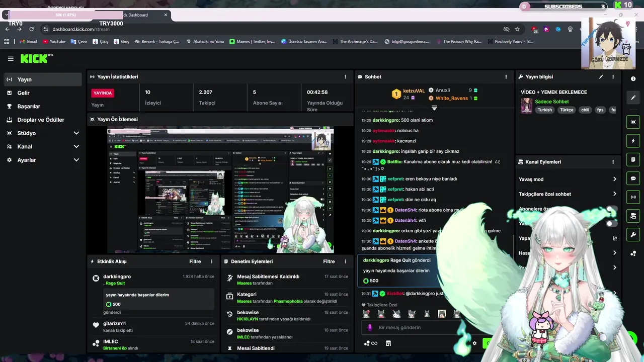Go to Yayın in the sidebar
644x362 pixels.
pyautogui.click(x=43, y=79)
